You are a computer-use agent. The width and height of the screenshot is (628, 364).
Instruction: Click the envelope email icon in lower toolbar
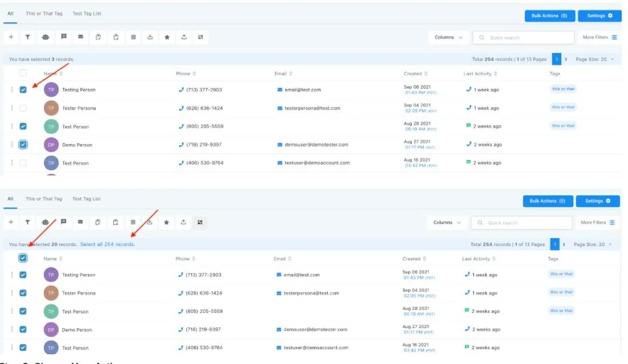click(80, 222)
